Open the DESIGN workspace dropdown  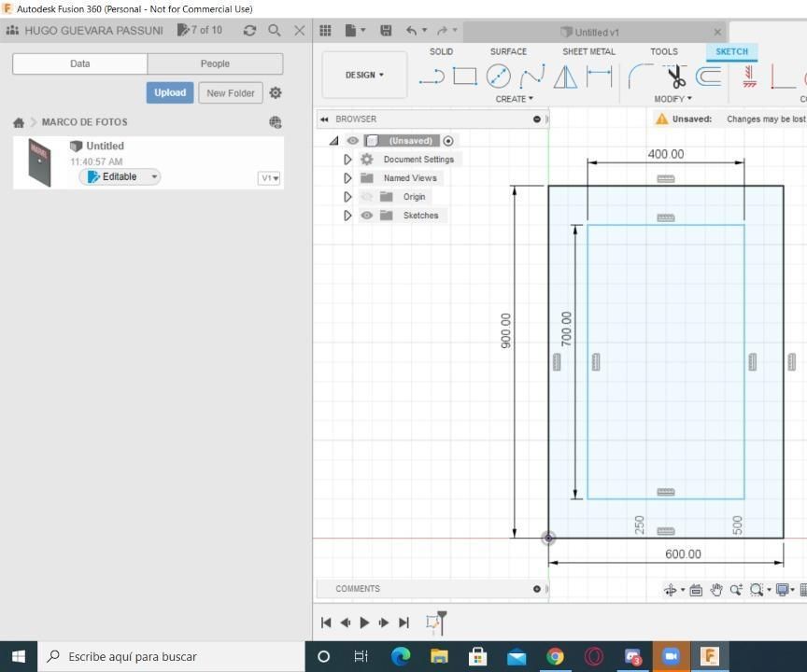pyautogui.click(x=364, y=75)
